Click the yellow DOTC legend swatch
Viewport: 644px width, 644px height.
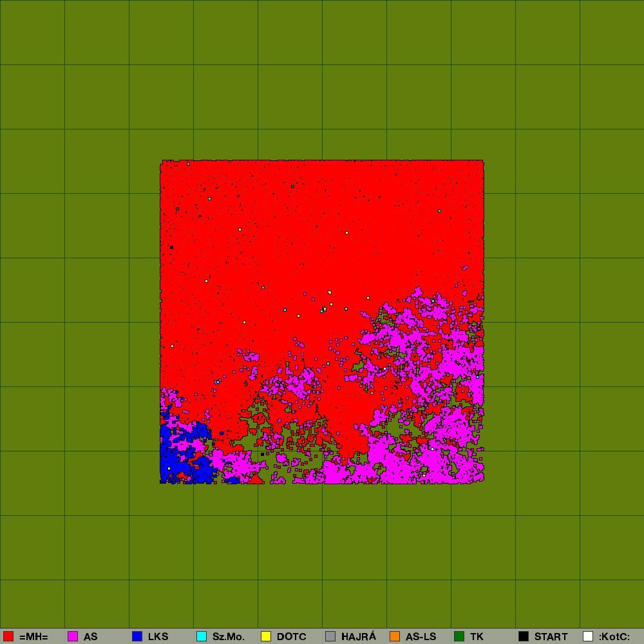point(266,636)
